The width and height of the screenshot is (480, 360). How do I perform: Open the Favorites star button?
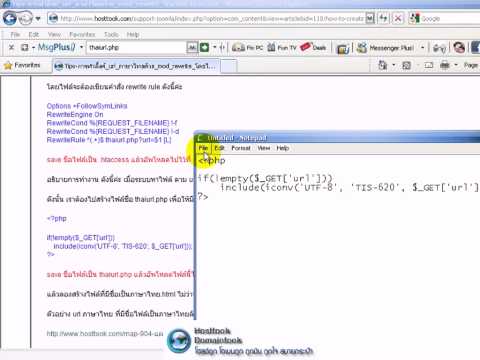(x=22, y=65)
